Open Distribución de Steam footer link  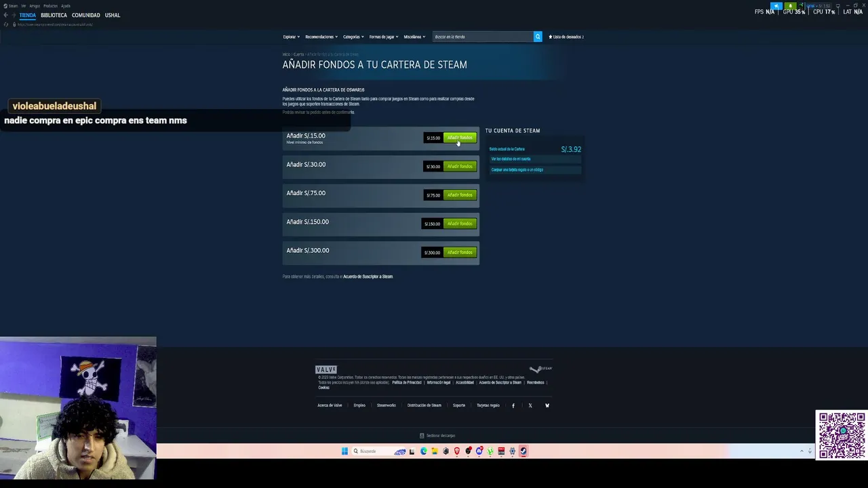tap(424, 405)
